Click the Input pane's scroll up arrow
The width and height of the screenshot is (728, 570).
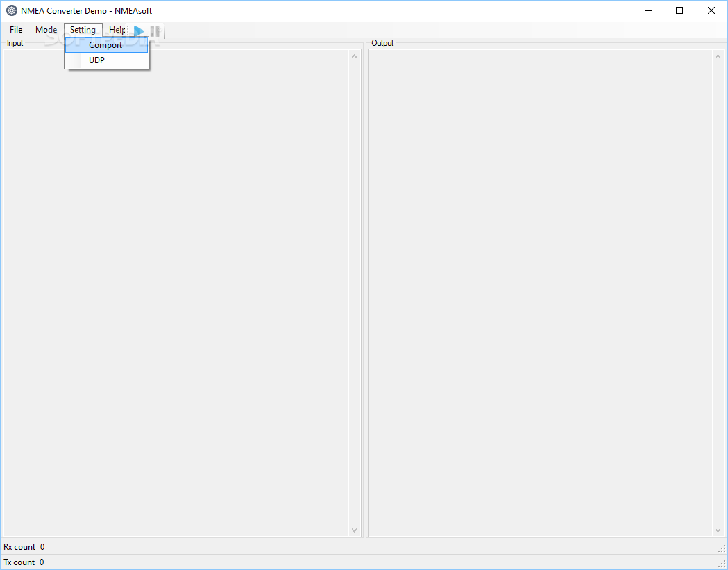(x=354, y=57)
